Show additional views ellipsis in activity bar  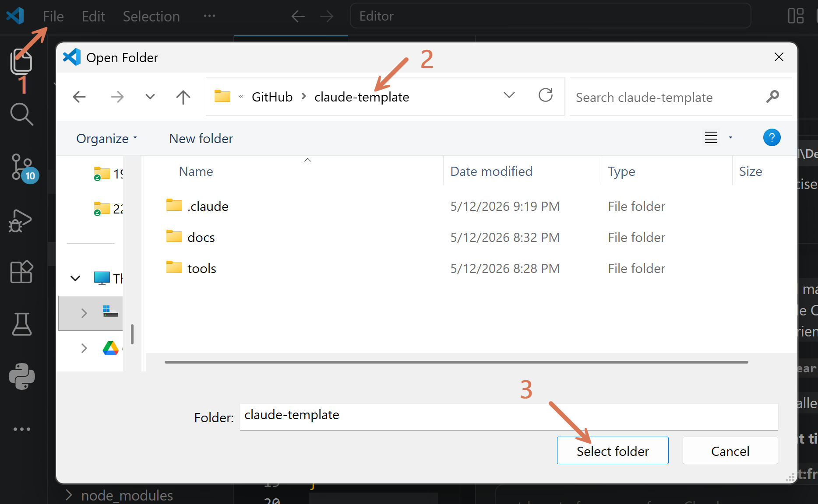[x=22, y=429]
